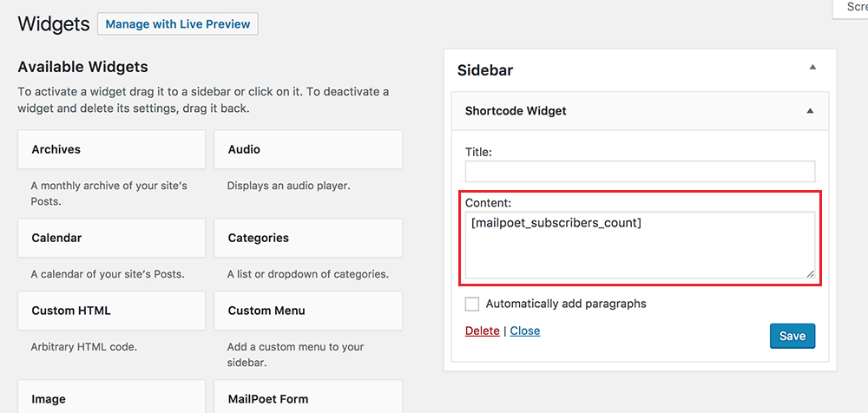Image resolution: width=868 pixels, height=413 pixels.
Task: Click the Delete link
Action: tap(483, 331)
